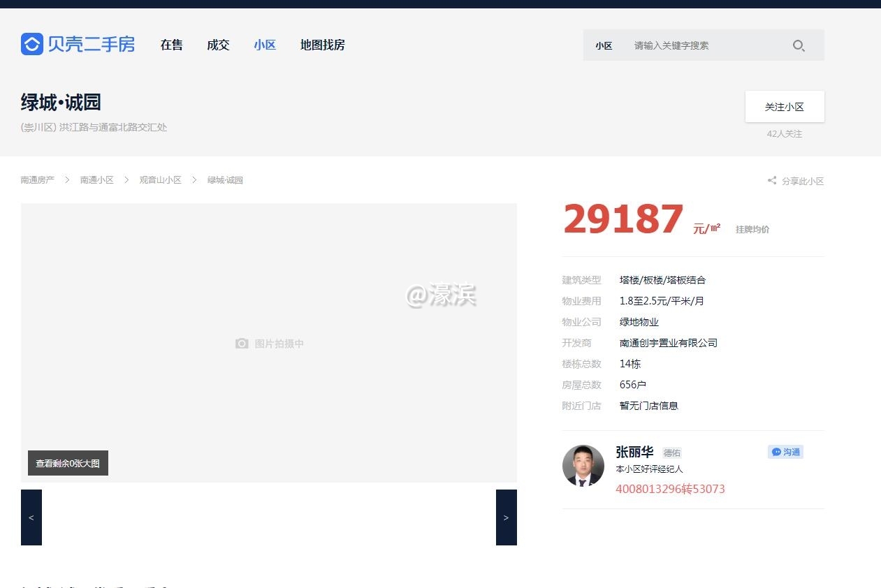Click the next photo arrow on carousel
881x588 pixels.
point(506,517)
